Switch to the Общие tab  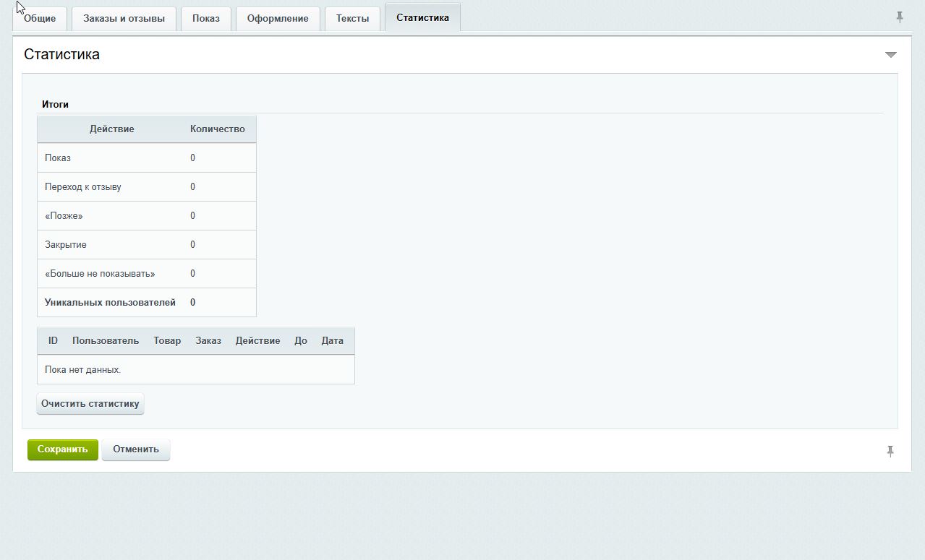click(40, 19)
